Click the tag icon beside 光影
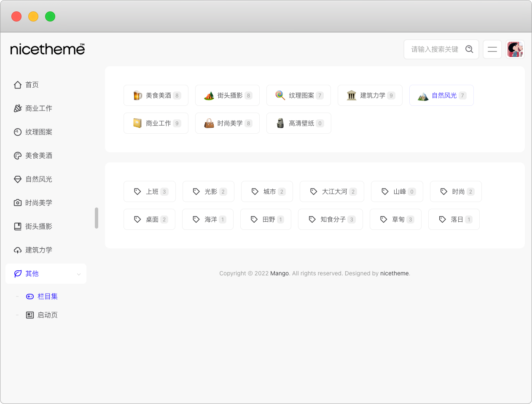The height and width of the screenshot is (404, 532). pos(196,191)
